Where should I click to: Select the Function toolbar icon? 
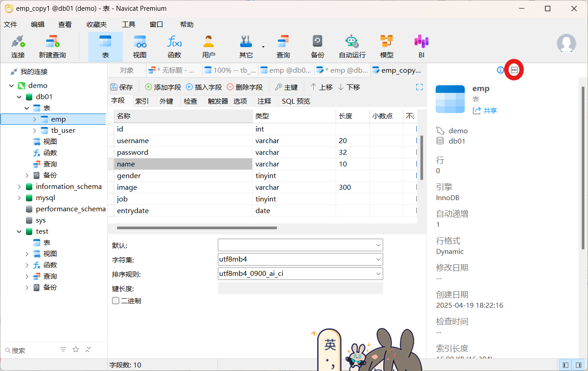click(x=174, y=47)
